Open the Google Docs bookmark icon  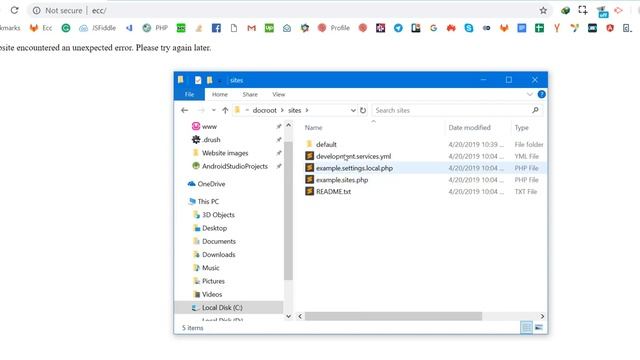(522, 28)
